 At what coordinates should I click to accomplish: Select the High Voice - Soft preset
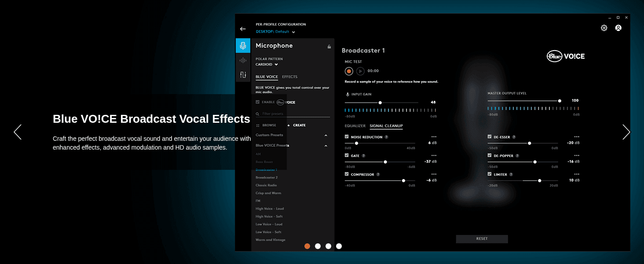tap(269, 216)
